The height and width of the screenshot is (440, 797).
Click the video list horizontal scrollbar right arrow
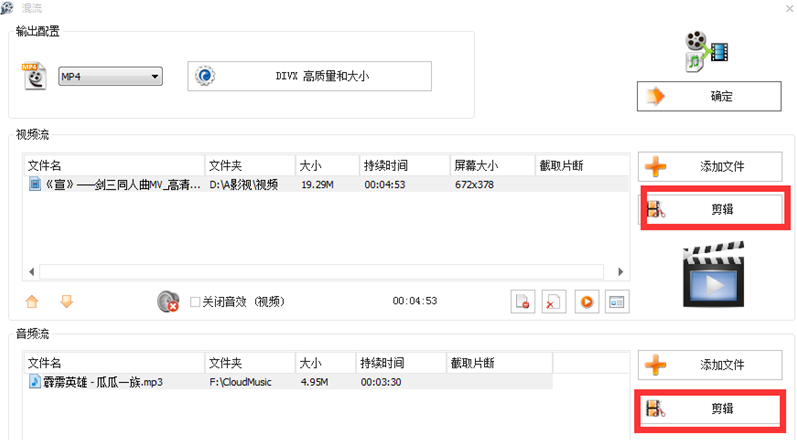621,271
